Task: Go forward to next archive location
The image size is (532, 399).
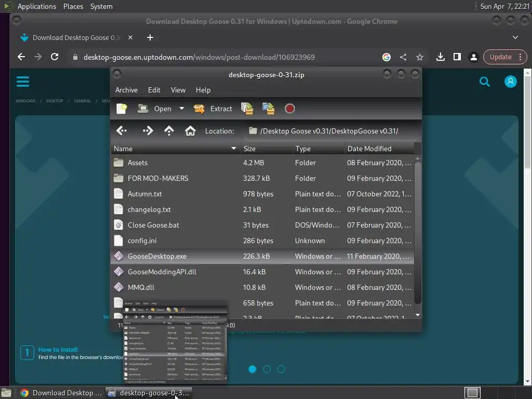Action: (x=148, y=130)
